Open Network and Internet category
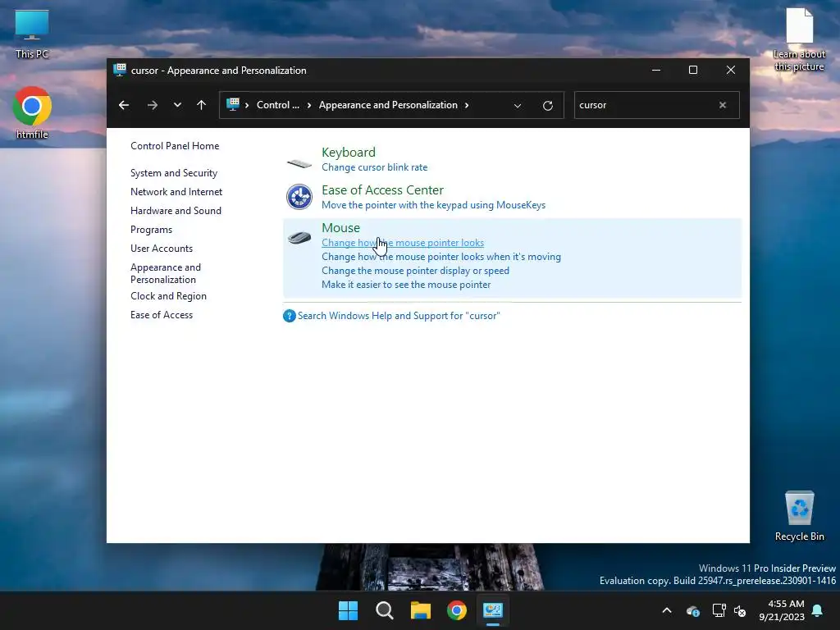Screen dimensions: 840x630 [176, 192]
